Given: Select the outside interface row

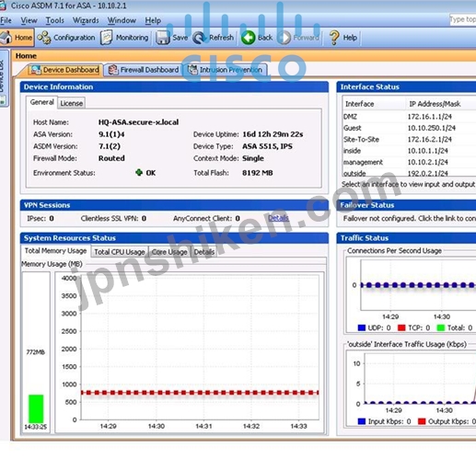Looking at the screenshot, I should click(409, 174).
